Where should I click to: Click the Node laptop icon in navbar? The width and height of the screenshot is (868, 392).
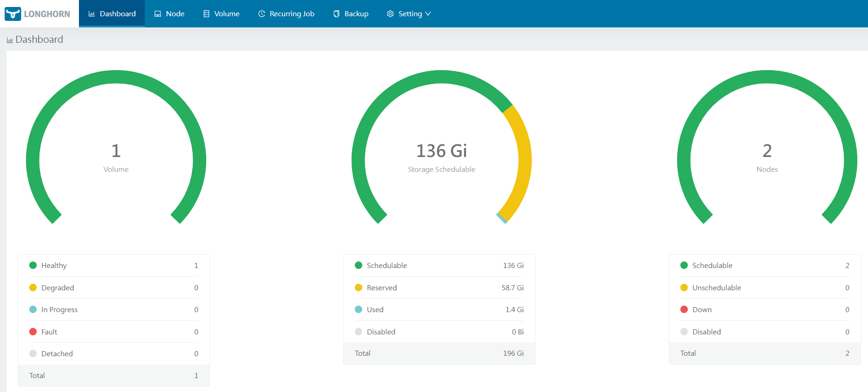click(157, 14)
